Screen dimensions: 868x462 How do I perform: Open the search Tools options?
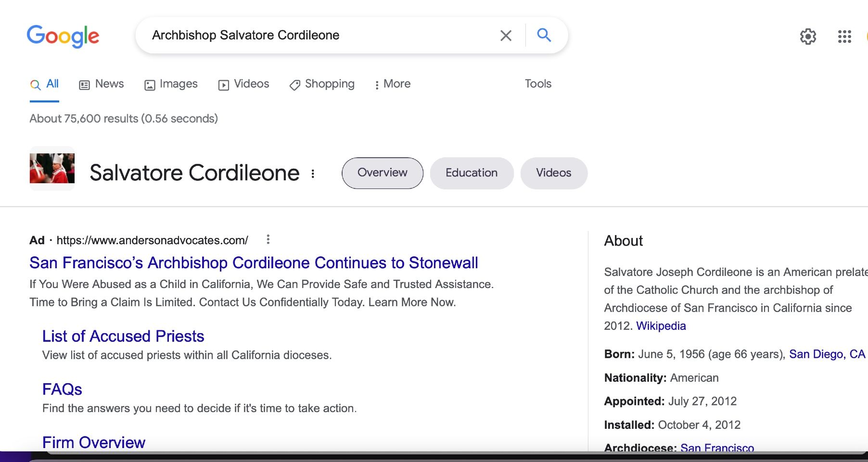[538, 84]
